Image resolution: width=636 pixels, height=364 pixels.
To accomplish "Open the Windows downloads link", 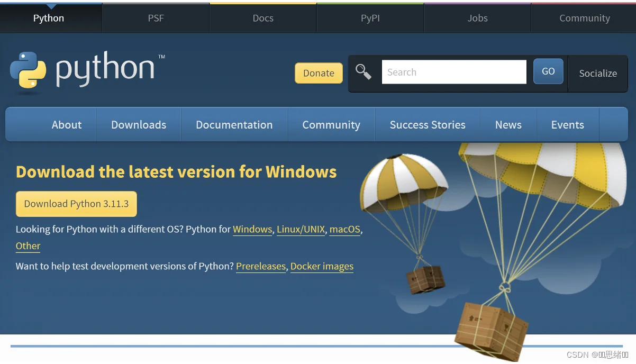I will coord(252,229).
